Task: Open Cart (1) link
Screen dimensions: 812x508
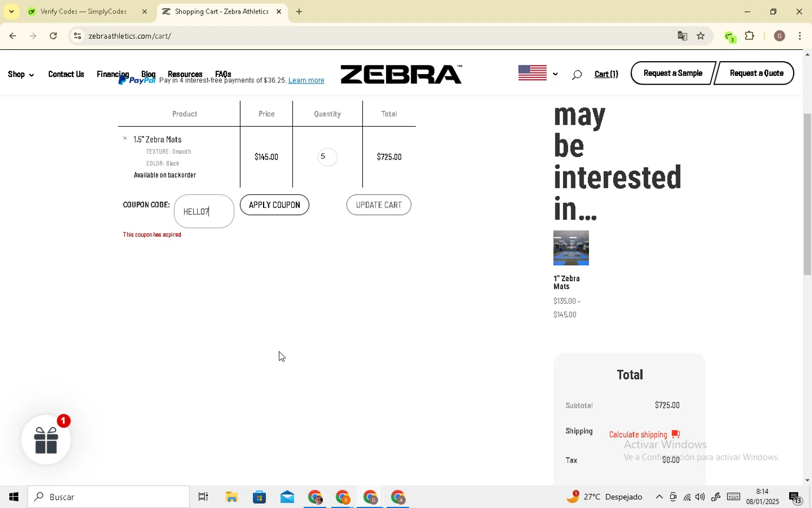Action: (606, 75)
